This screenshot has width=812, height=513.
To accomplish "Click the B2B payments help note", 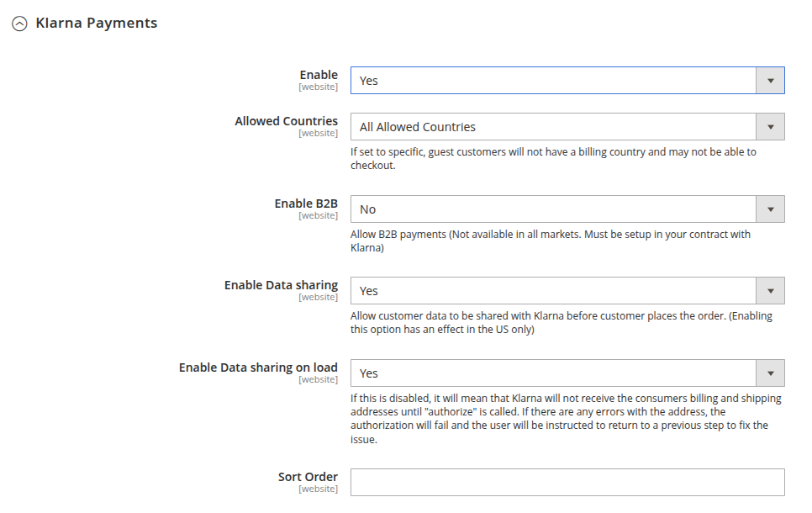I will (550, 241).
